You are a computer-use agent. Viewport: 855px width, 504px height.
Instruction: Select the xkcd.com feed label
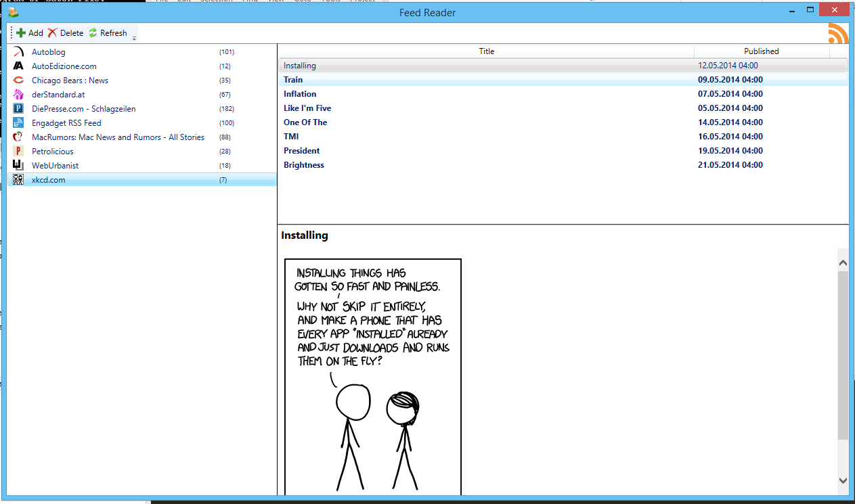pyautogui.click(x=49, y=180)
